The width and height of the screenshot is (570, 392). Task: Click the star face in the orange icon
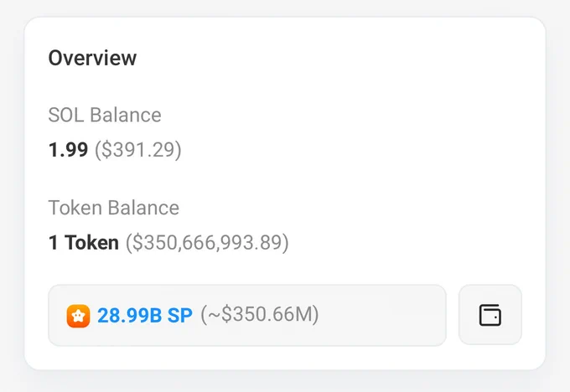tap(78, 317)
